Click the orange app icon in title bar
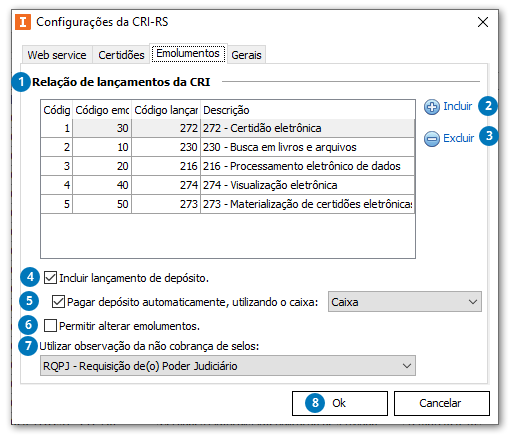 23,22
